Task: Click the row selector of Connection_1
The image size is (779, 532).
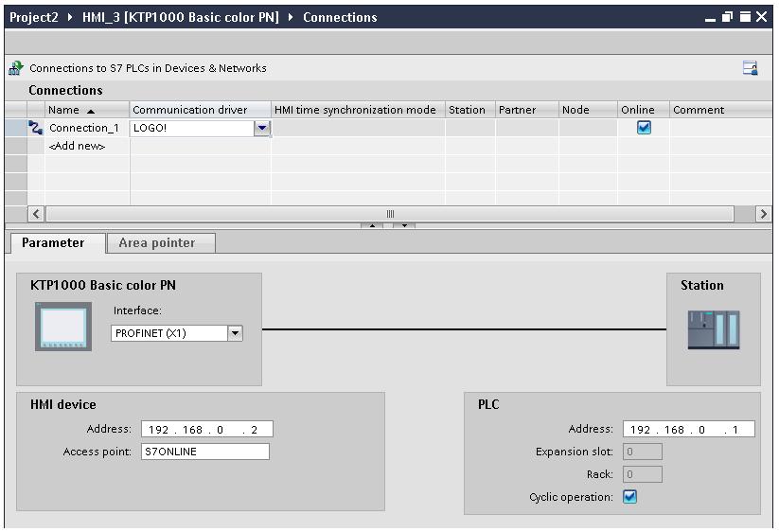Action: pyautogui.click(x=16, y=128)
